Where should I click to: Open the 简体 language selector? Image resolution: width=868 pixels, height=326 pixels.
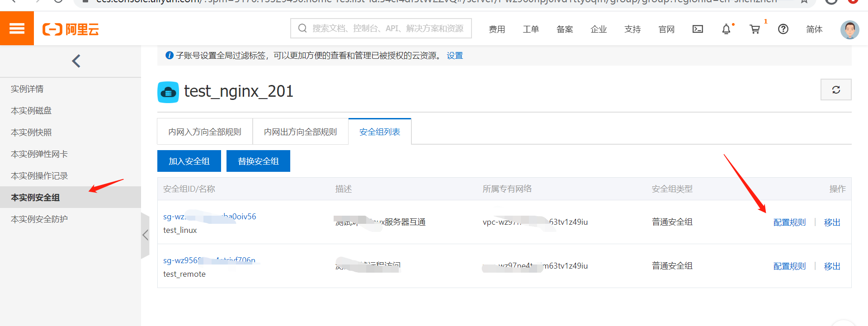814,29
